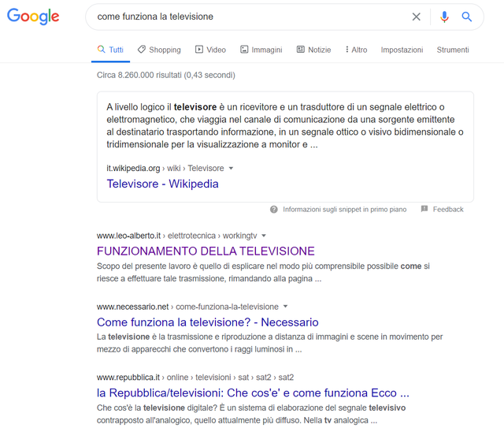Open Strumenti search tools

point(453,50)
